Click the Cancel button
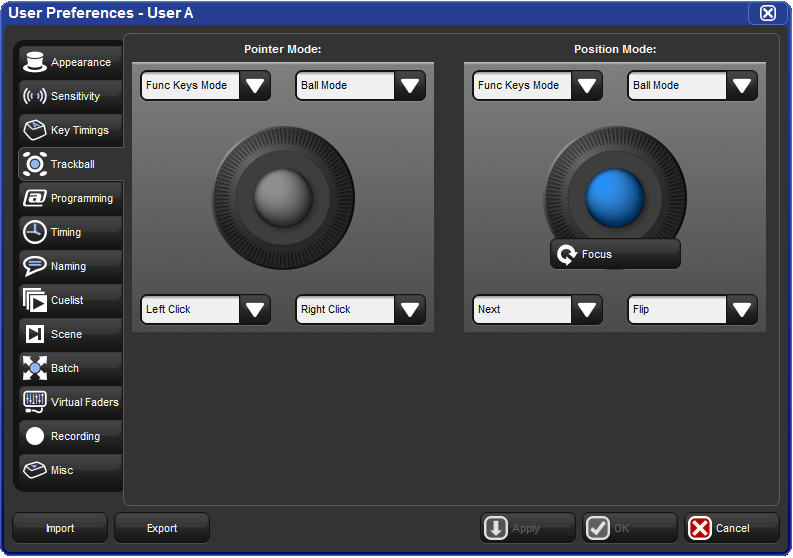The image size is (793, 558). point(732,528)
